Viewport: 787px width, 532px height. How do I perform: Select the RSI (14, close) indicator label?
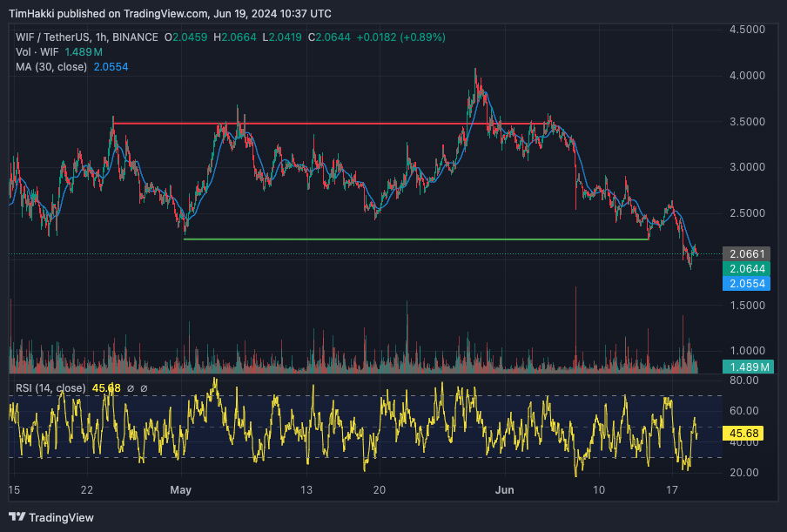50,388
